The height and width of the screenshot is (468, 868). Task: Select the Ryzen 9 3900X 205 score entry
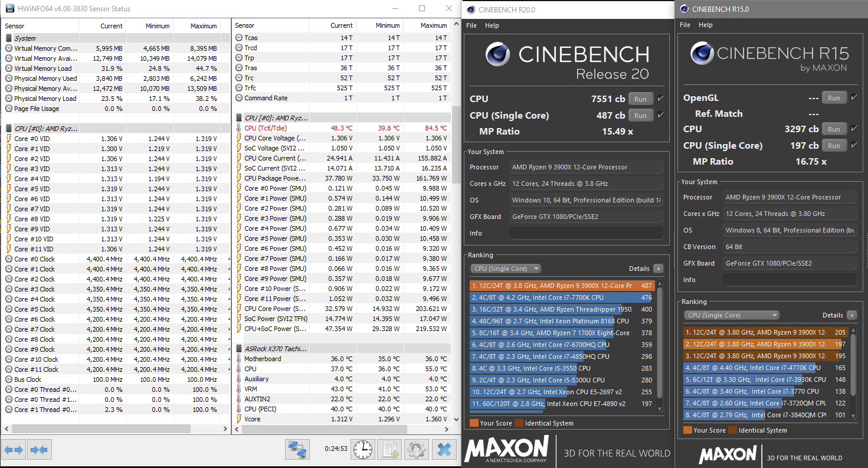pos(765,332)
